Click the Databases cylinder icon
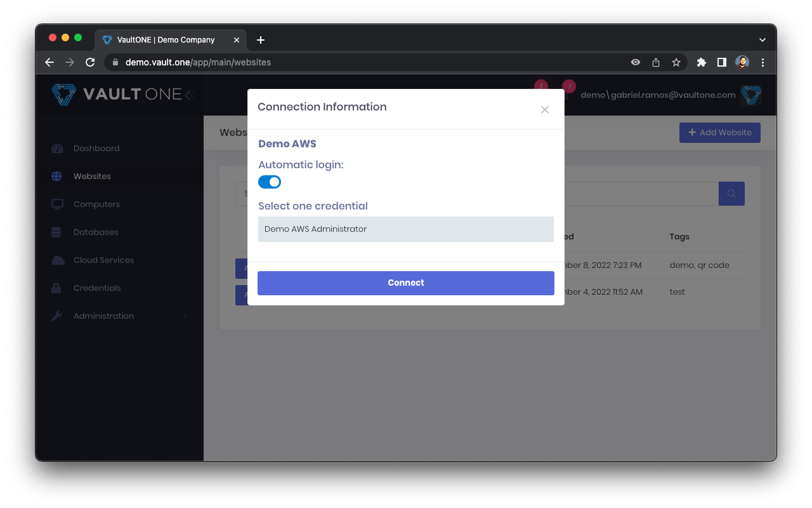Screen dimensions: 812x508 tap(56, 232)
